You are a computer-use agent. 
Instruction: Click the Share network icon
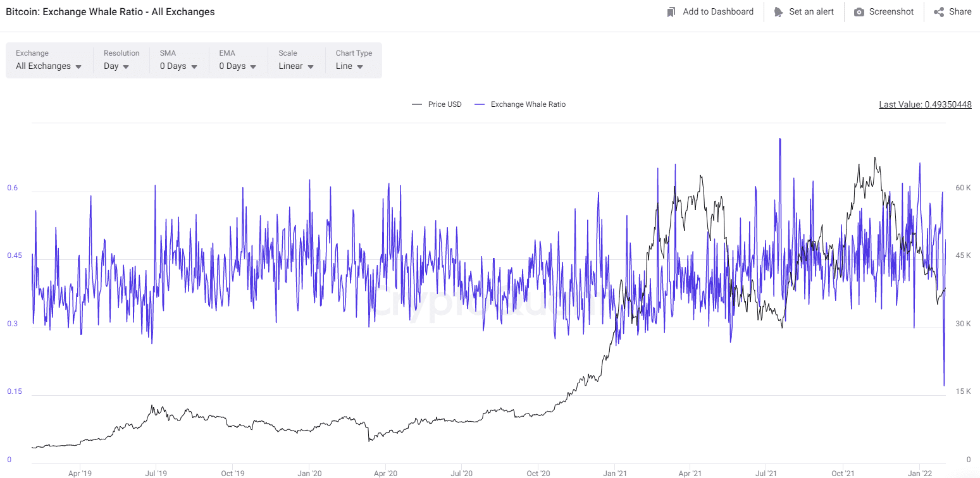[939, 12]
